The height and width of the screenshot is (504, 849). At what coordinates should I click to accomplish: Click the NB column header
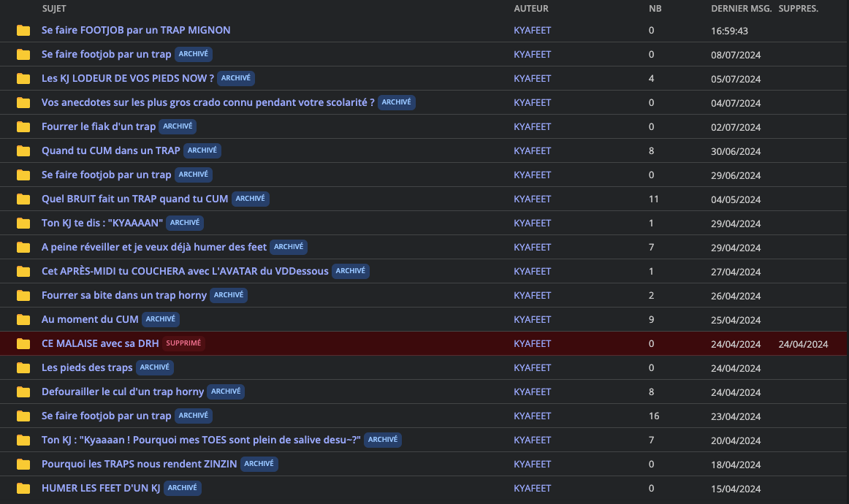(655, 9)
